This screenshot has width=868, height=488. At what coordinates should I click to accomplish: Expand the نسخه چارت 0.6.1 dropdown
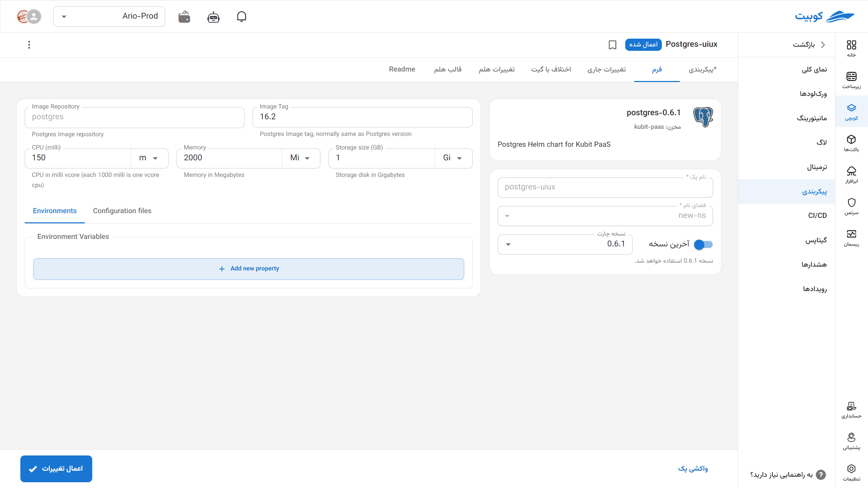pos(565,244)
